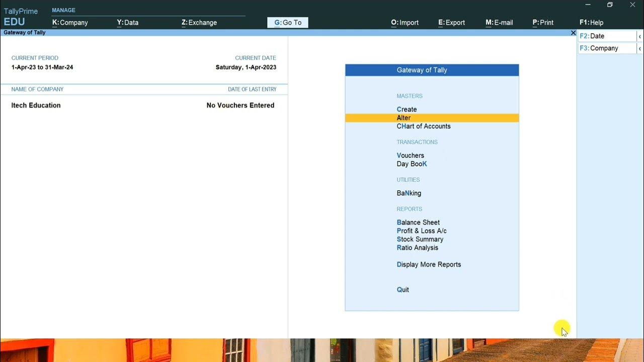Viewport: 644px width, 362px height.
Task: Click the MANAGE heading in top bar
Action: click(x=63, y=10)
